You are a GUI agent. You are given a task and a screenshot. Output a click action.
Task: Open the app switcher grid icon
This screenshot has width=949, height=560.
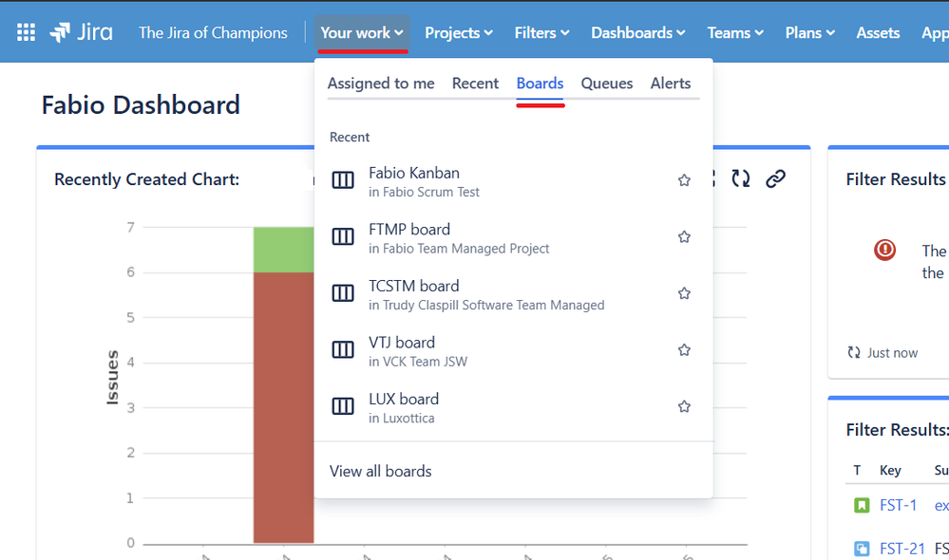[x=26, y=32]
